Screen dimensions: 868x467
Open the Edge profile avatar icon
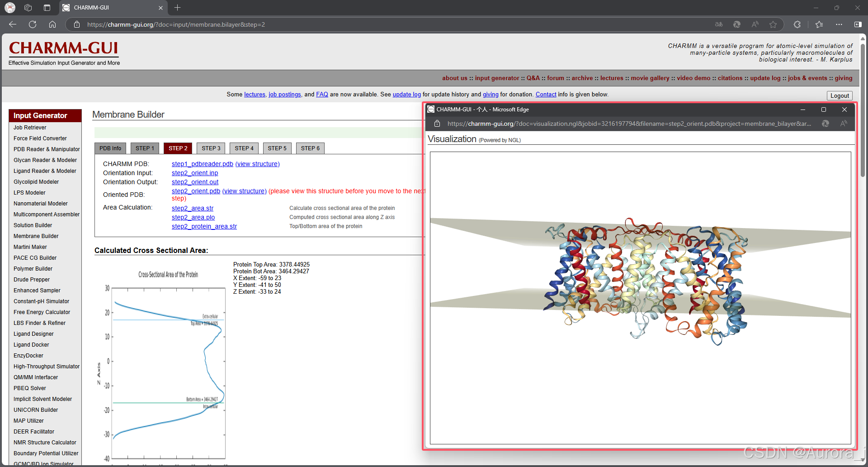(x=10, y=8)
